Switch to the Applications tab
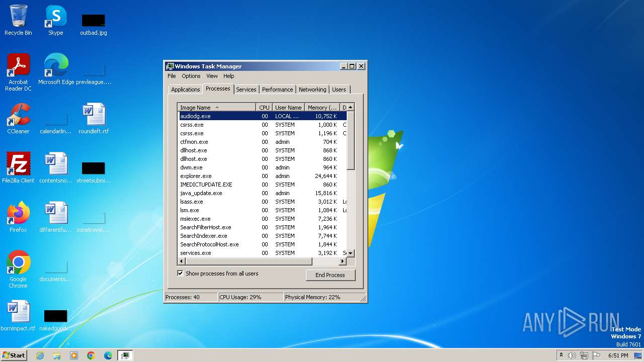The image size is (644, 362). (186, 89)
